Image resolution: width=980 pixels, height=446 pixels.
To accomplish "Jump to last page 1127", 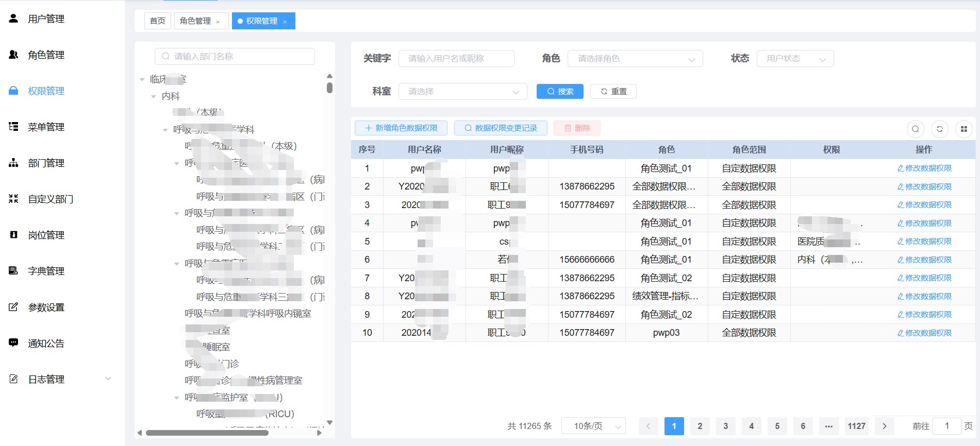I will coord(856,426).
